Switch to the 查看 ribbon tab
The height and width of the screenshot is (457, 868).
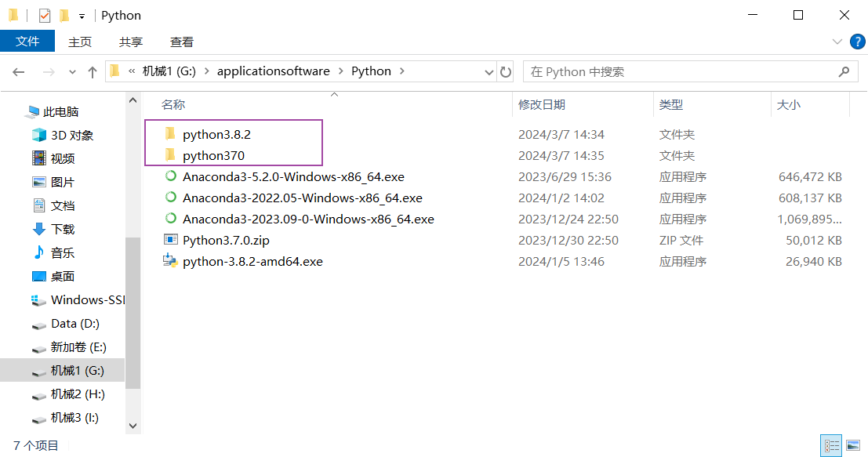[182, 42]
